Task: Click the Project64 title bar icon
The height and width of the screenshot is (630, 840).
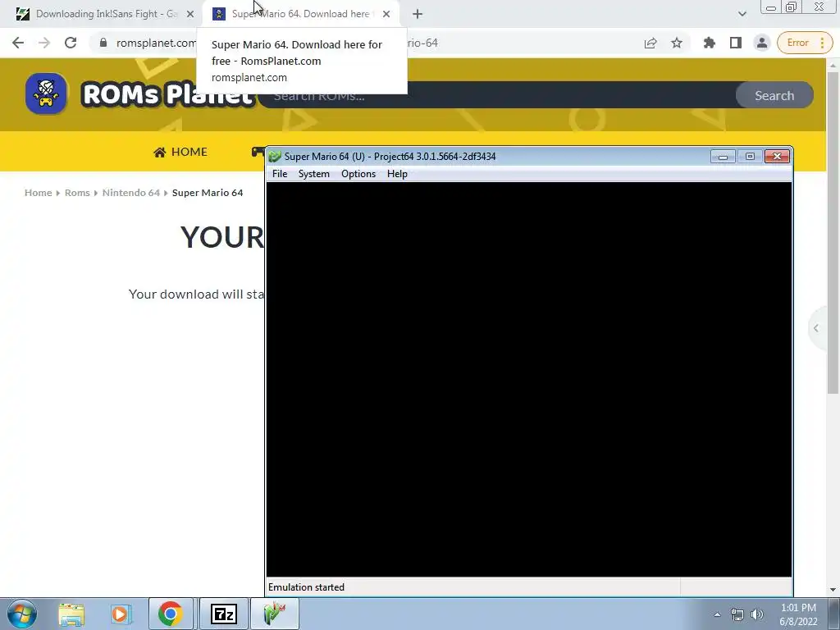Action: click(x=275, y=157)
